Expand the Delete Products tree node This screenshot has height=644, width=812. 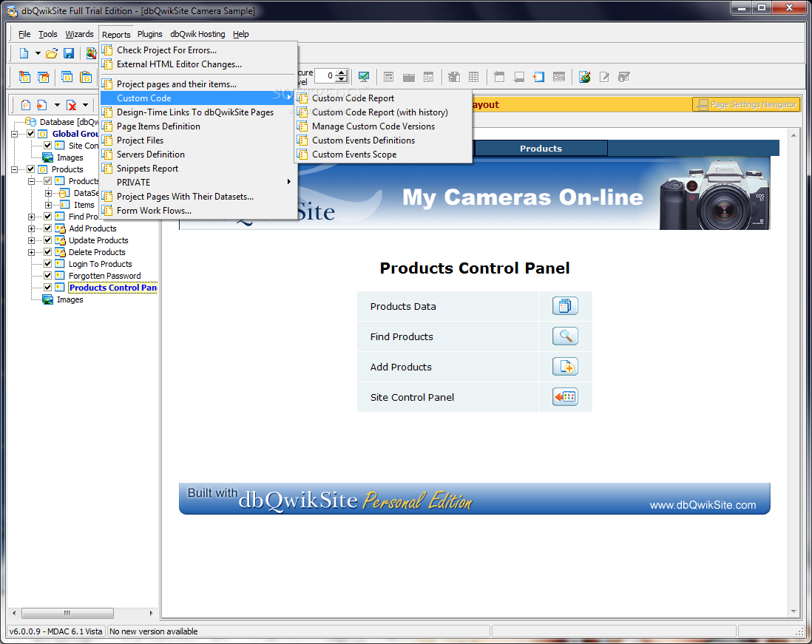pyautogui.click(x=32, y=252)
